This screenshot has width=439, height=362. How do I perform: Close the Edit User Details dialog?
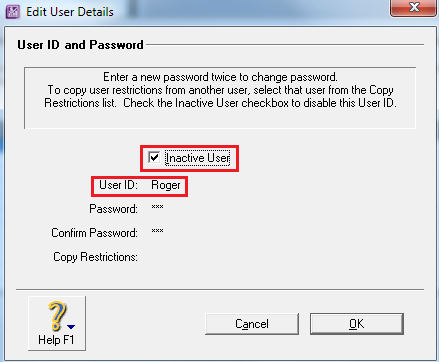pyautogui.click(x=413, y=7)
